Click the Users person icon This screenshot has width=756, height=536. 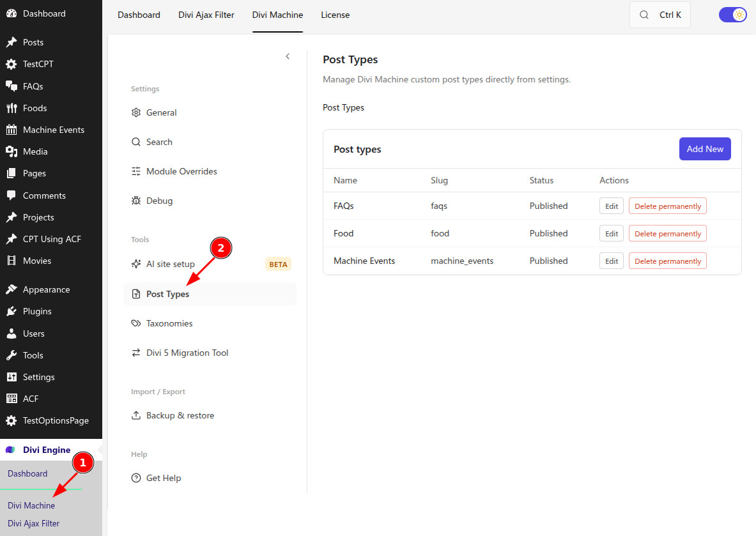click(11, 333)
